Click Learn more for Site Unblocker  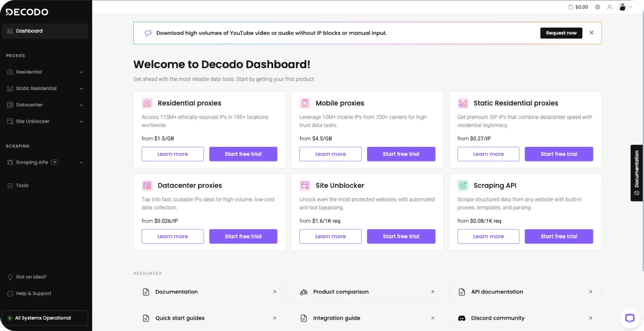coord(330,236)
